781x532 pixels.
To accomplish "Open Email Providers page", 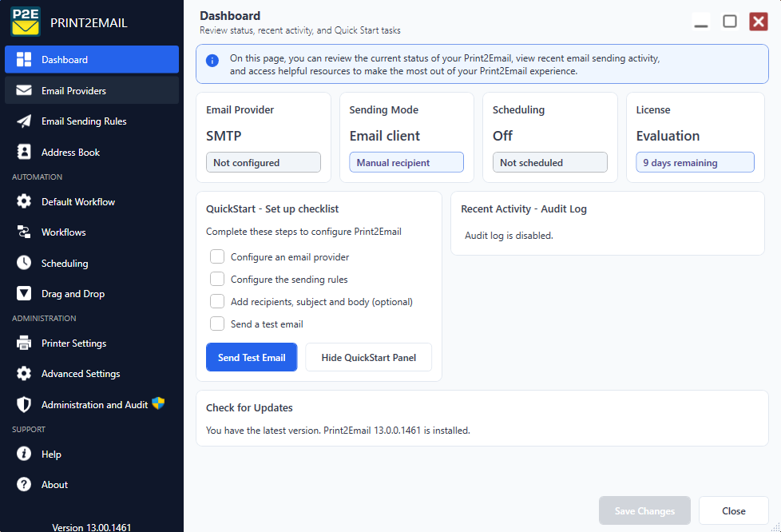I will (92, 90).
